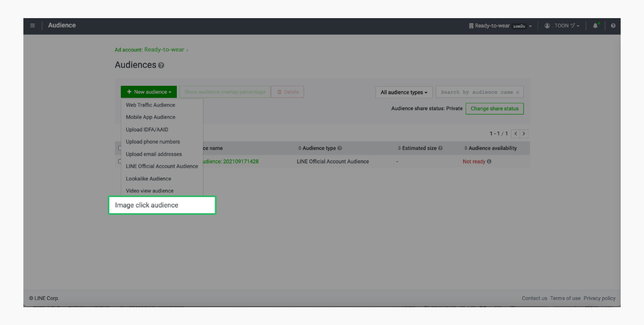
Task: Open the hamburger side menu
Action: coord(33,26)
